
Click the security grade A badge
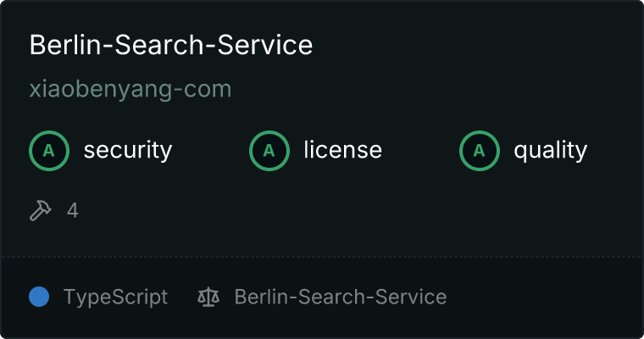coord(49,151)
